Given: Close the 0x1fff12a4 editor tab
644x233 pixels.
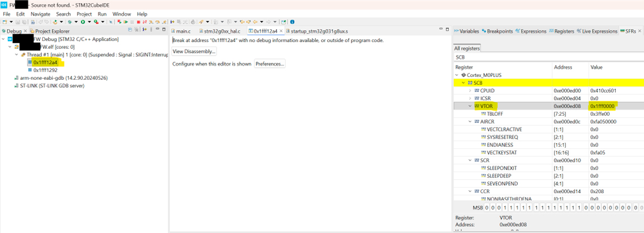Looking at the screenshot, I should [x=282, y=31].
